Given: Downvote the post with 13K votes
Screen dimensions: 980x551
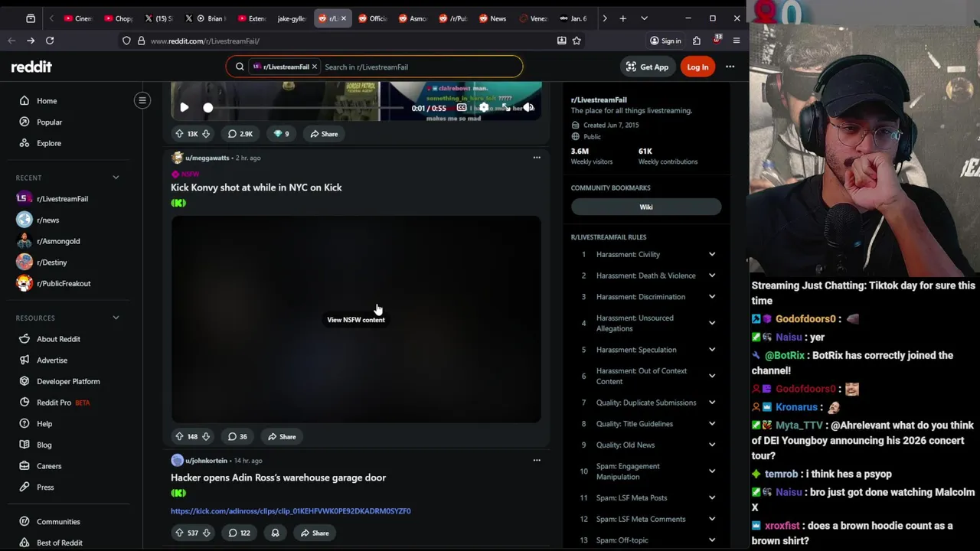Looking at the screenshot, I should [205, 134].
